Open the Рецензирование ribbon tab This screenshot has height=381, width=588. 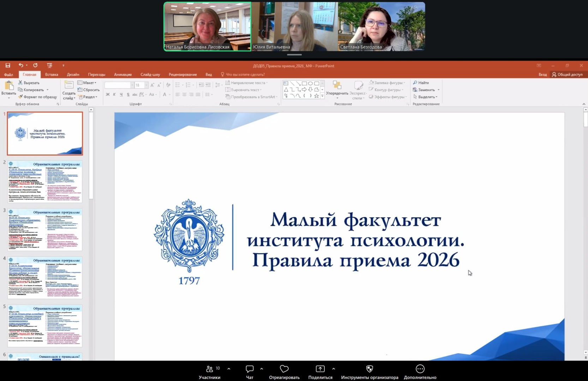pyautogui.click(x=183, y=74)
